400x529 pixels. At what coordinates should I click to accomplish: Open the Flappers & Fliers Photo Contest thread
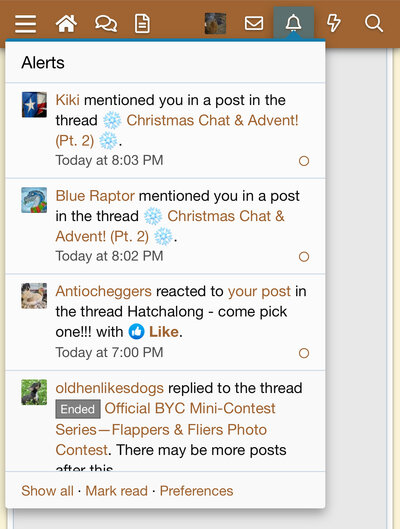pos(166,429)
